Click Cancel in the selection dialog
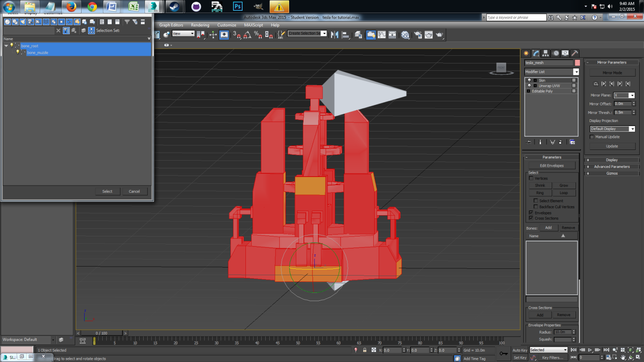This screenshot has width=644, height=362. click(x=134, y=191)
